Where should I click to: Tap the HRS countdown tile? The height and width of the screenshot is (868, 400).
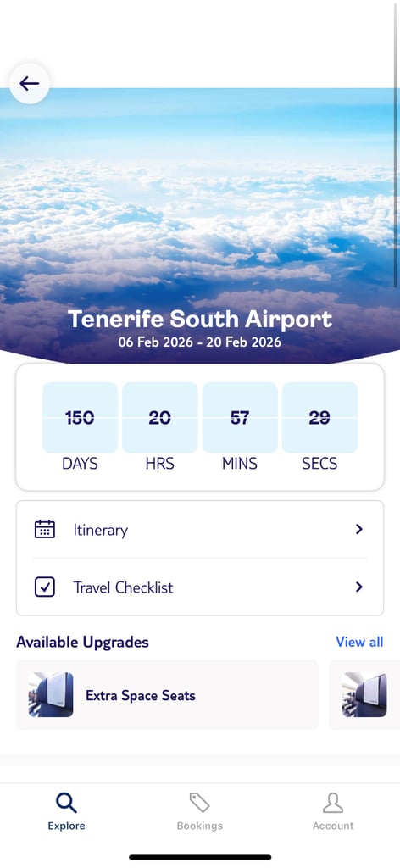160,417
